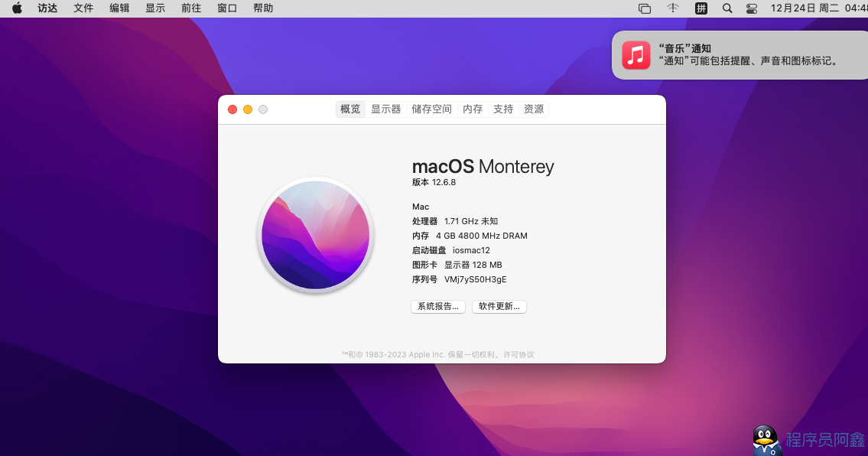Open the Apple menu
The width and height of the screenshot is (868, 456).
click(17, 8)
